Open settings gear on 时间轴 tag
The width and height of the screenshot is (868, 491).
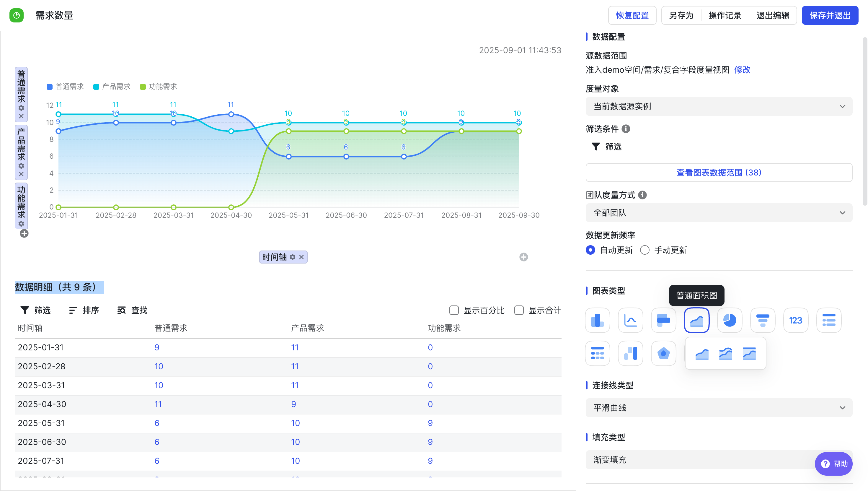click(293, 257)
